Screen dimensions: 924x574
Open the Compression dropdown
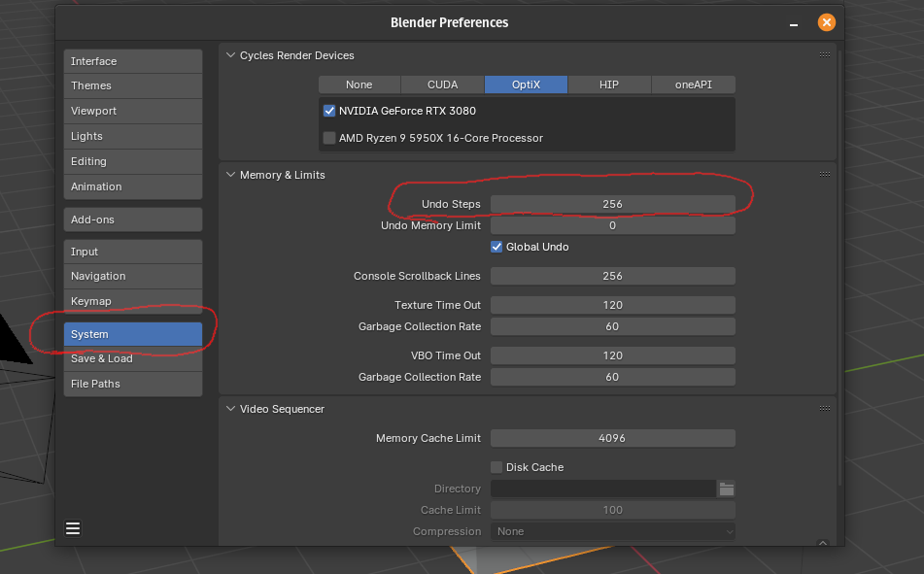(x=612, y=531)
